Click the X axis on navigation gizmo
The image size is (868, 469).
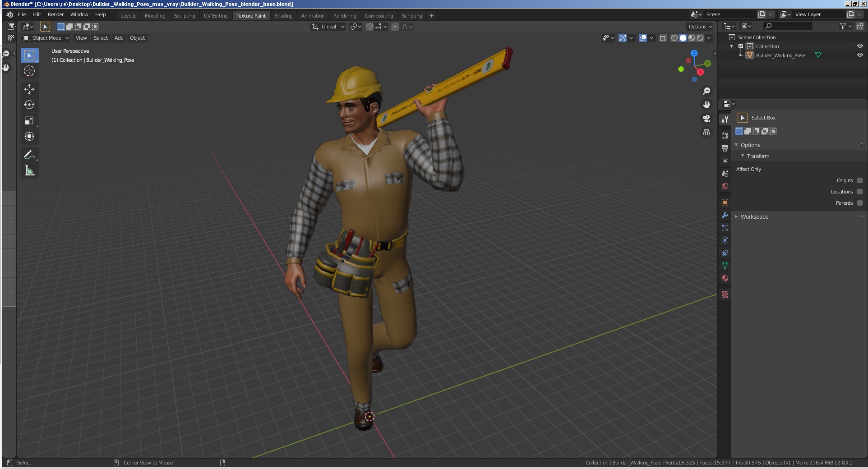(700, 72)
